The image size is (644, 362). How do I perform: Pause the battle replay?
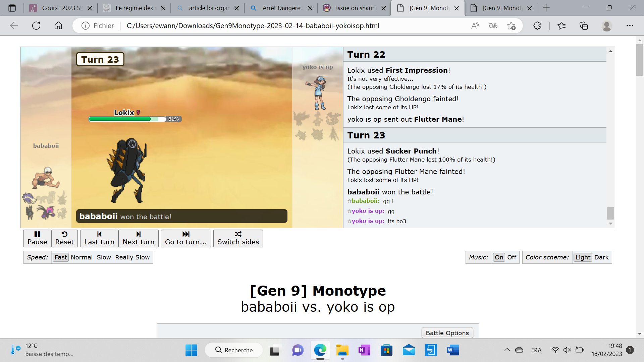[x=37, y=238]
